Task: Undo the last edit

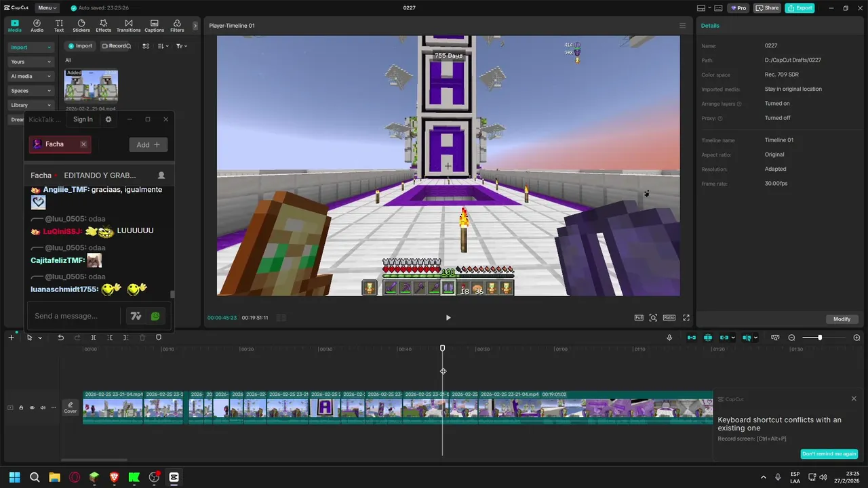Action: click(60, 338)
